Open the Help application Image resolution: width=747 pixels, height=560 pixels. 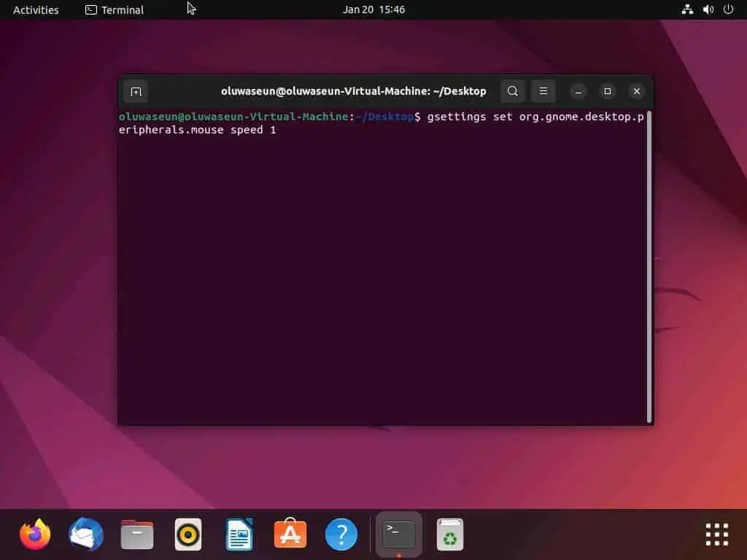341,534
